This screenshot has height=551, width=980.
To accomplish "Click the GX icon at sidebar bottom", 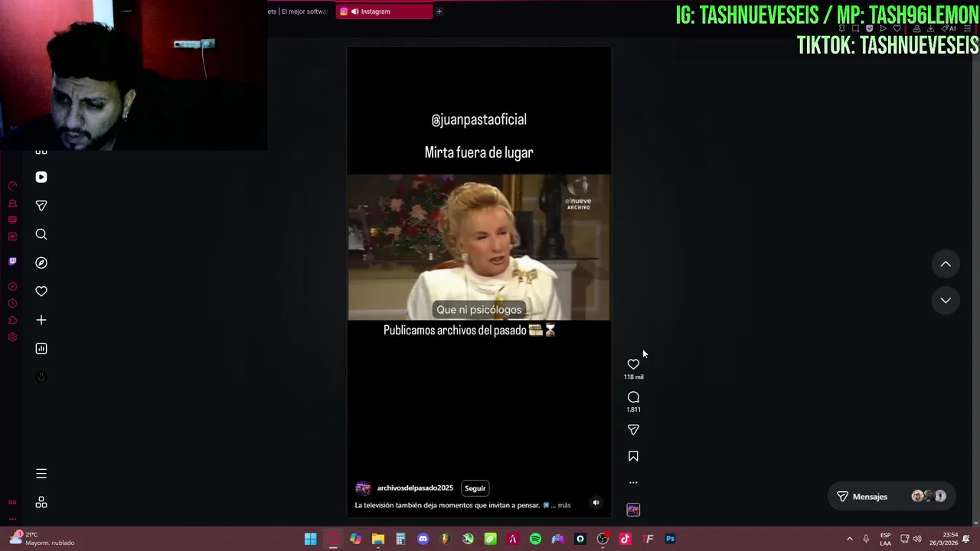I will tap(12, 502).
